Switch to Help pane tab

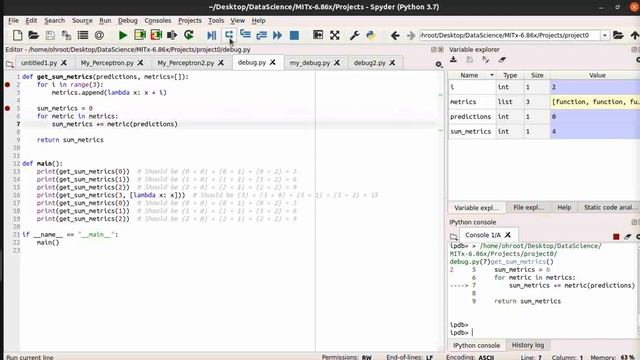[564, 207]
